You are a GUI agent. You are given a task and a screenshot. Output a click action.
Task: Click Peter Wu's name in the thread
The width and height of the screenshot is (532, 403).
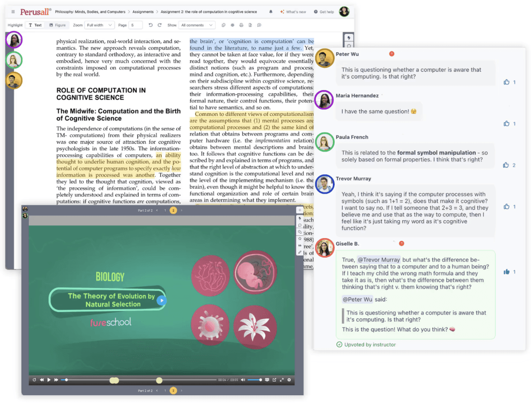click(347, 54)
